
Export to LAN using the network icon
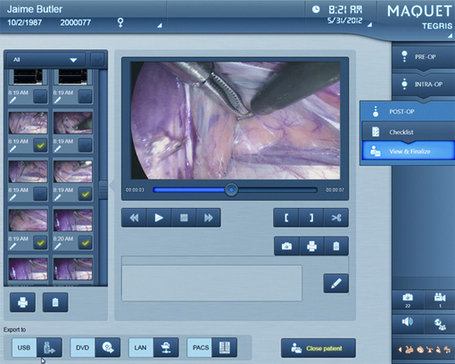166,347
